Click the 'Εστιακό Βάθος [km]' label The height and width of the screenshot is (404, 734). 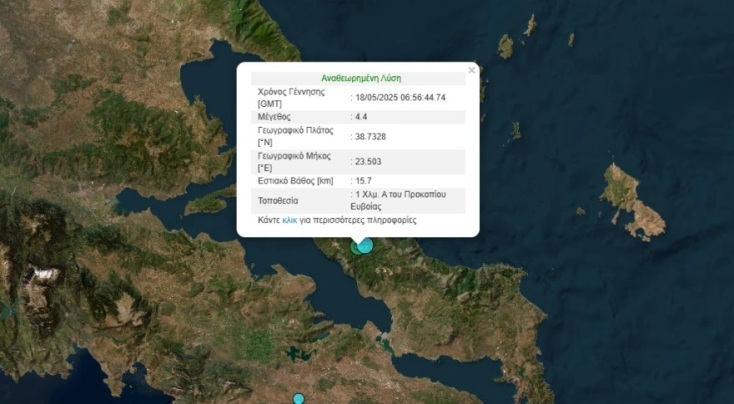pyautogui.click(x=295, y=181)
